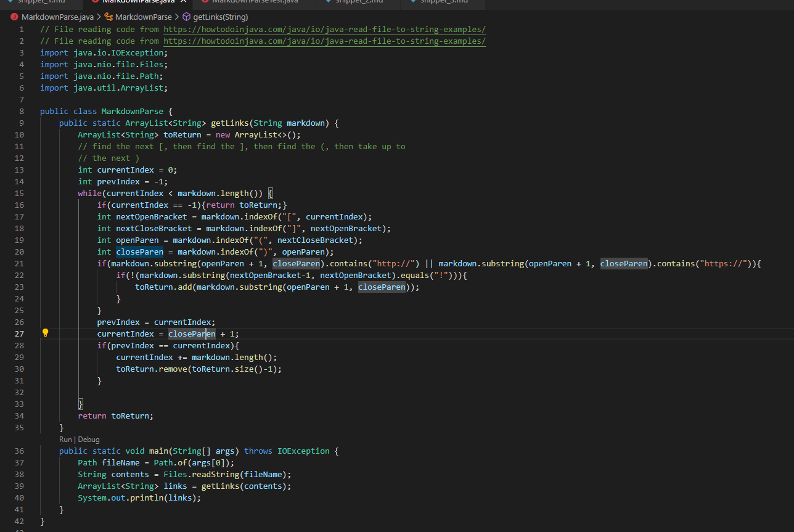Click the method cube icon before getLinks(String)
This screenshot has width=794, height=532.
pos(186,17)
